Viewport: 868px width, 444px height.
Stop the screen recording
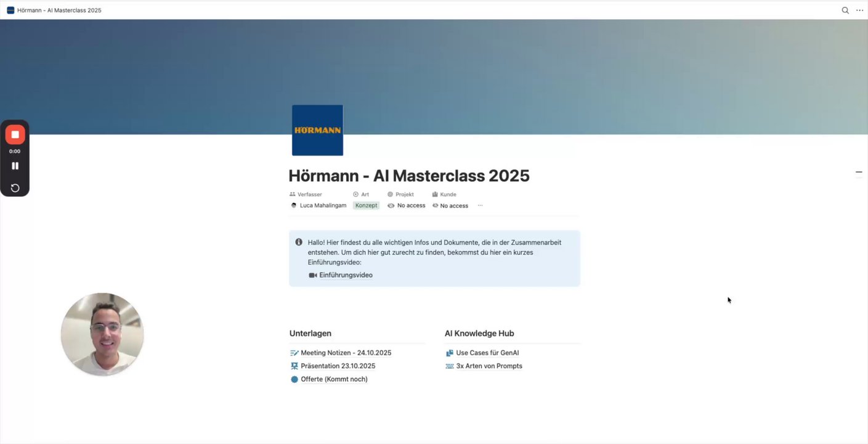coord(15,134)
